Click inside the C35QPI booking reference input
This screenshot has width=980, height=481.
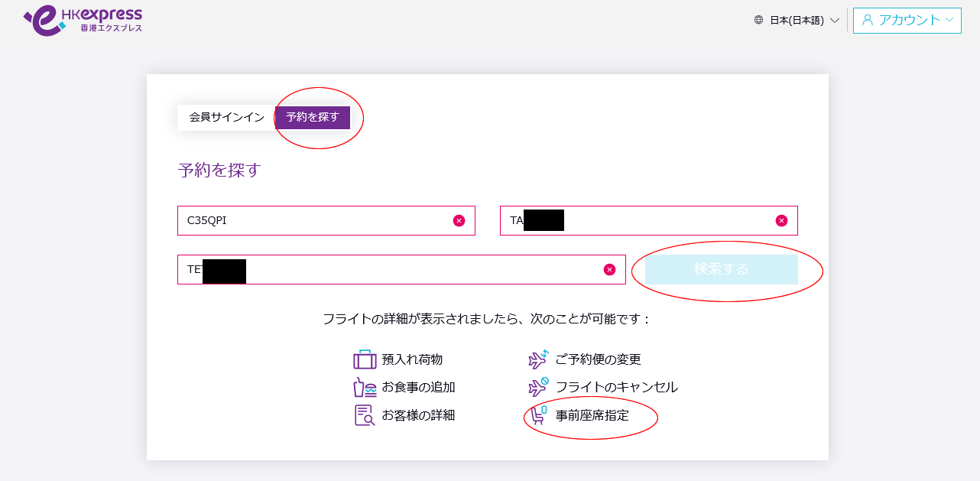point(313,220)
